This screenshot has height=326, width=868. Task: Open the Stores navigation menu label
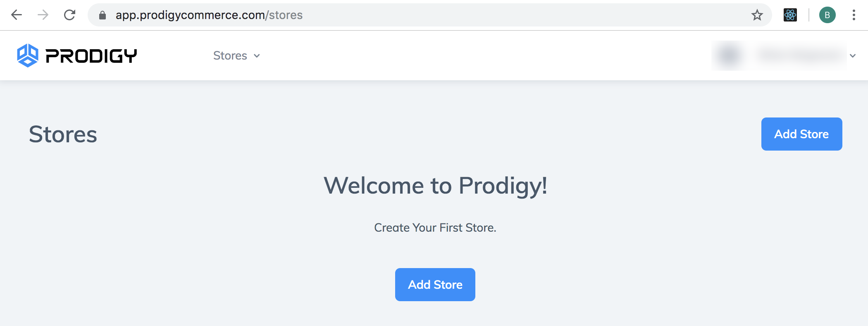click(230, 55)
